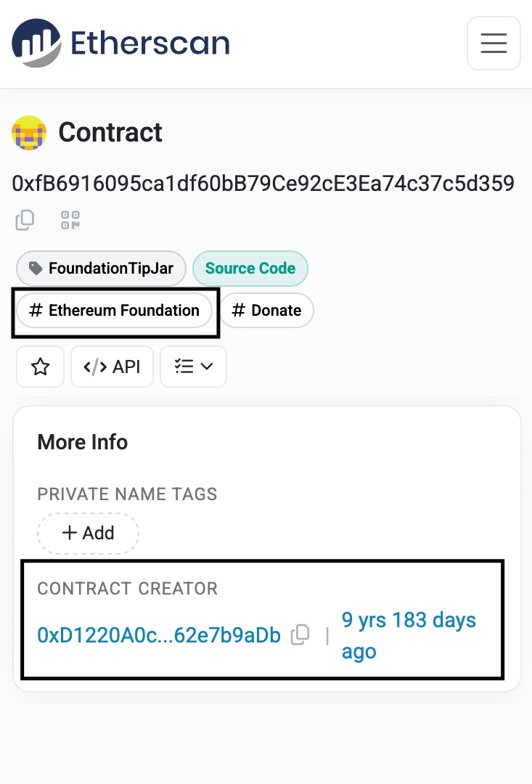Enable a private name tag with Add
This screenshot has width=532, height=784.
pos(88,533)
